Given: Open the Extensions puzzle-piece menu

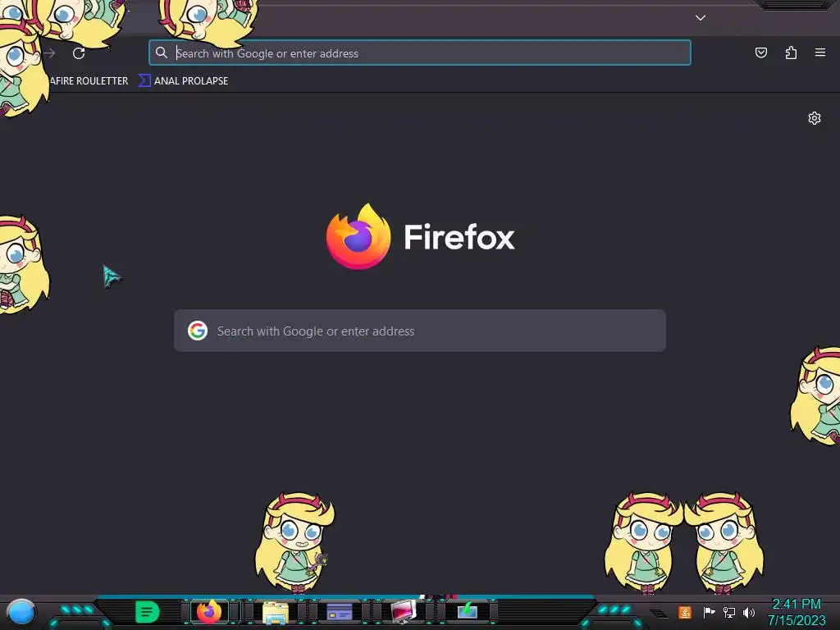Looking at the screenshot, I should pyautogui.click(x=791, y=52).
